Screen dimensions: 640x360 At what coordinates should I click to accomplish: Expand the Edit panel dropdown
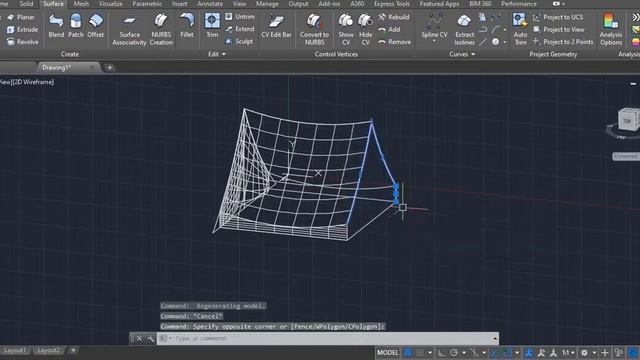click(217, 54)
